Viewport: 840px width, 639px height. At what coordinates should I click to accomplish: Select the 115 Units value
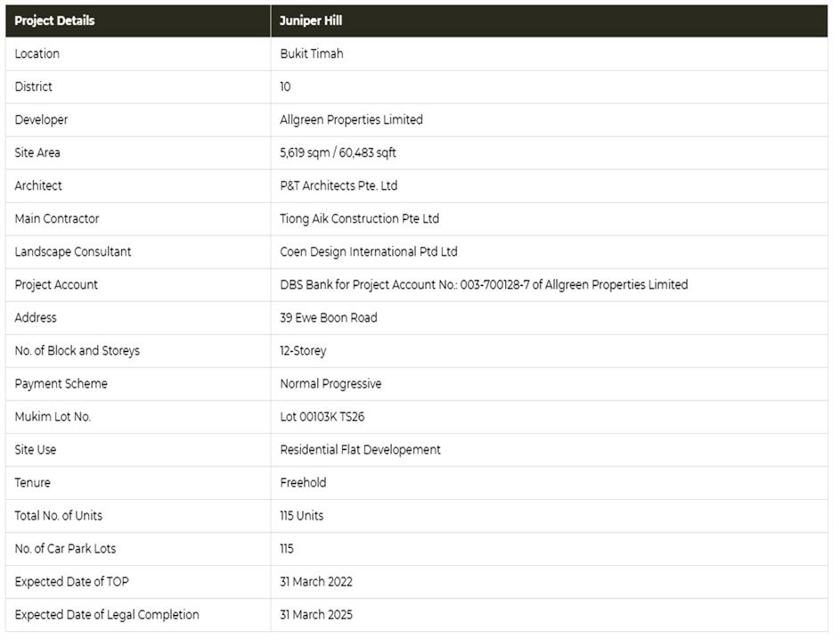301,515
